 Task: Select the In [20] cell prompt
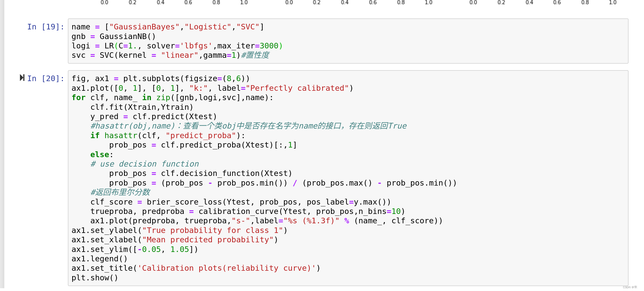(x=46, y=79)
